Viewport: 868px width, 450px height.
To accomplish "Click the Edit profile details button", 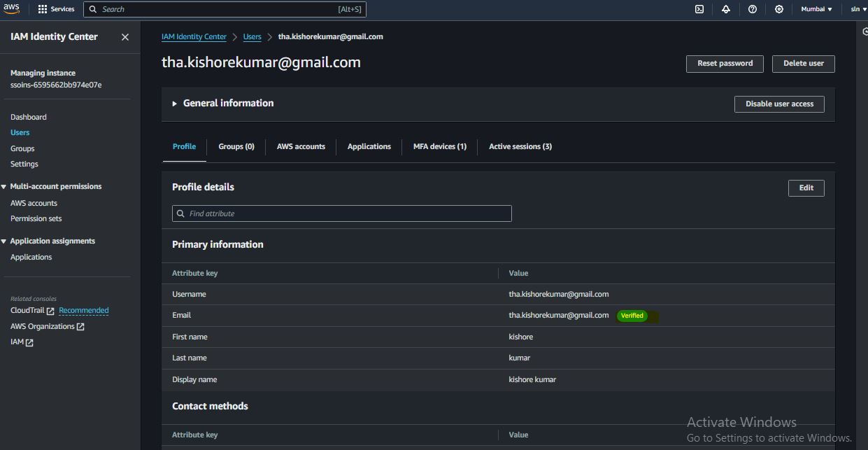I will 806,188.
